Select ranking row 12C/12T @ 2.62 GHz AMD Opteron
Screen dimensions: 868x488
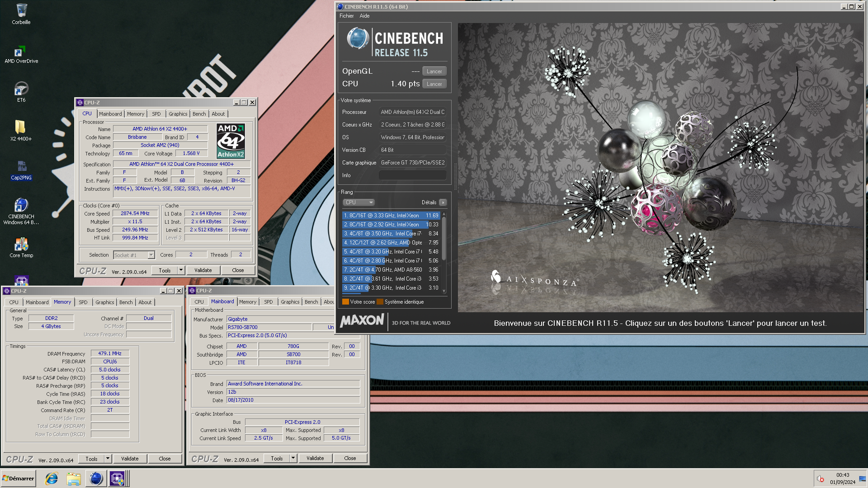(x=391, y=243)
